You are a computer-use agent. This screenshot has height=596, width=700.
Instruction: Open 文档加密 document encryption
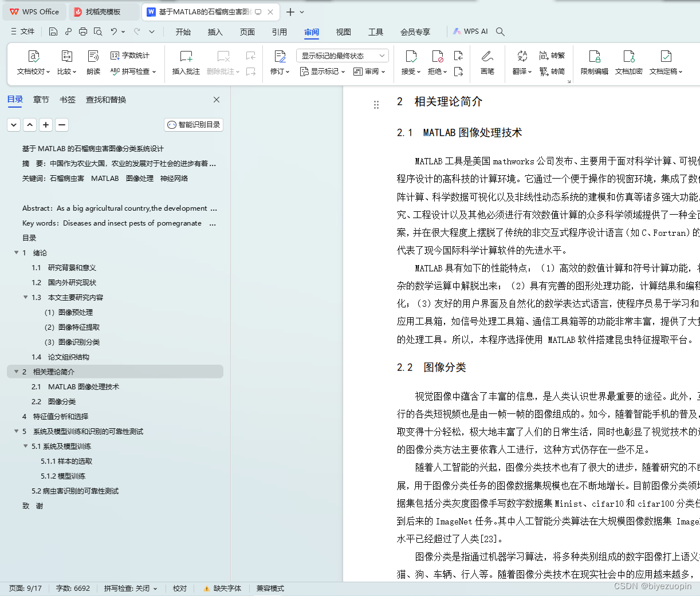click(x=629, y=63)
